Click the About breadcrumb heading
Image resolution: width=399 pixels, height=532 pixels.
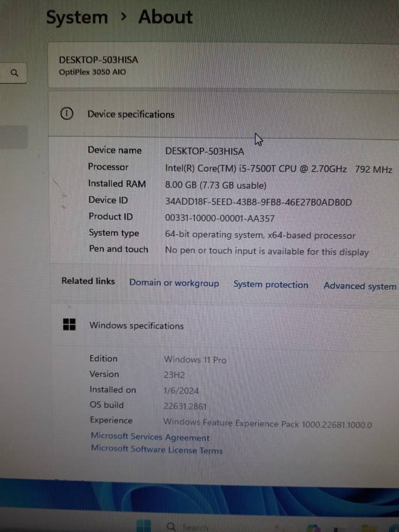[x=166, y=17]
